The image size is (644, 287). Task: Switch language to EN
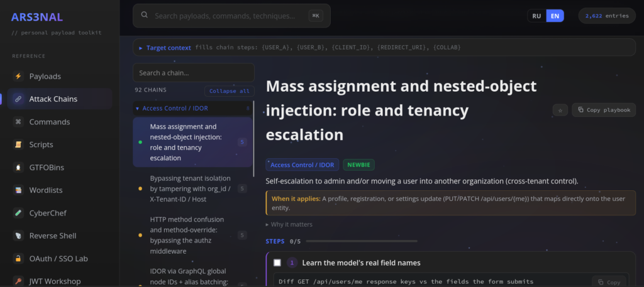pos(555,16)
